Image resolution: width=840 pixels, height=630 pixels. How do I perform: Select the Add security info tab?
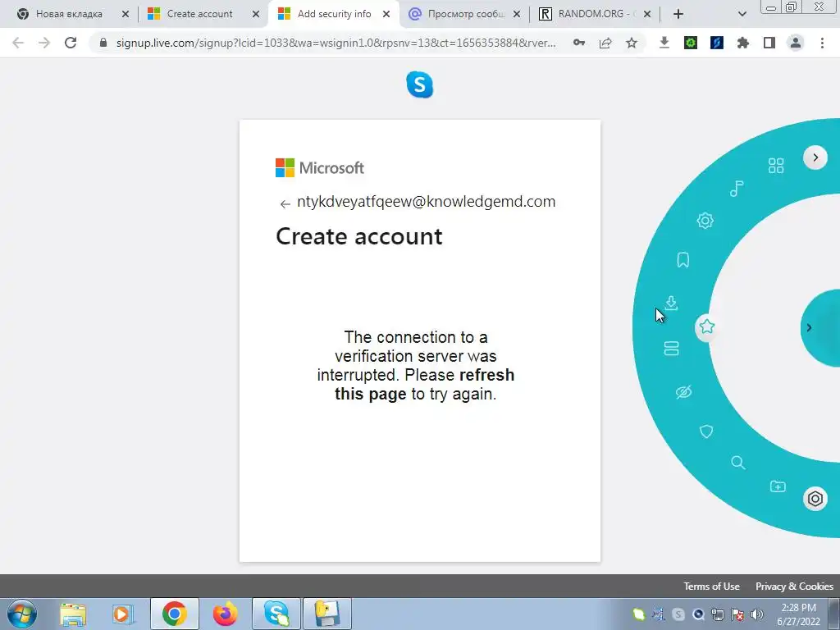334,14
